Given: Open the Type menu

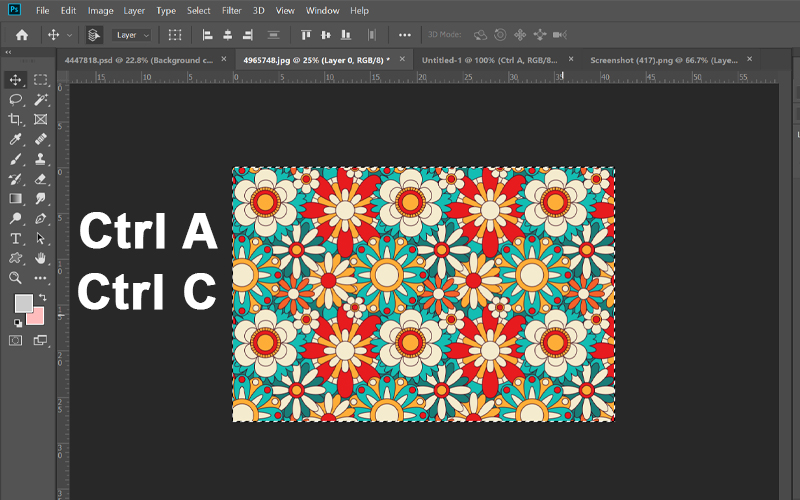Looking at the screenshot, I should click(x=166, y=10).
